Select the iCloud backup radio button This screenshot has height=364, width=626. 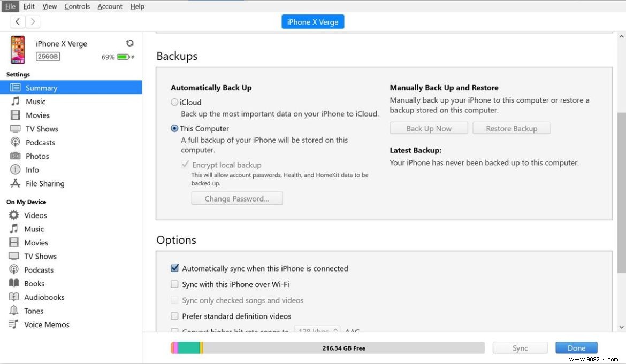(174, 102)
